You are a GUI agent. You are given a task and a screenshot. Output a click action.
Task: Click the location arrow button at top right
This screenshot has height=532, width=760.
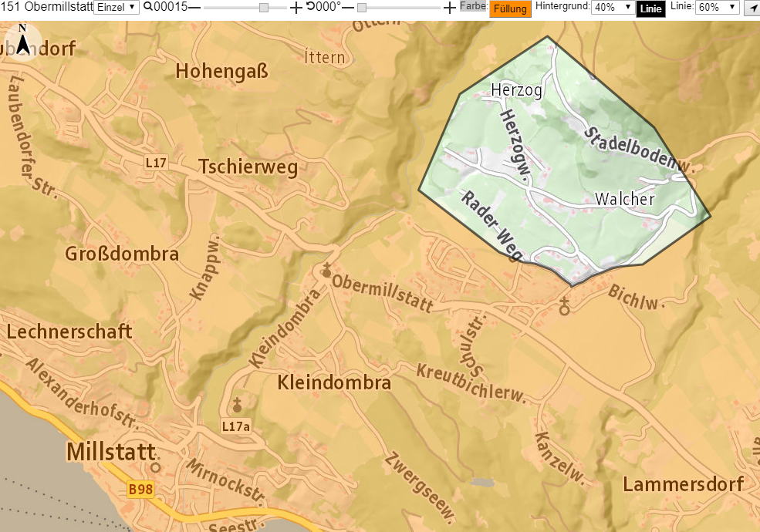pyautogui.click(x=752, y=8)
